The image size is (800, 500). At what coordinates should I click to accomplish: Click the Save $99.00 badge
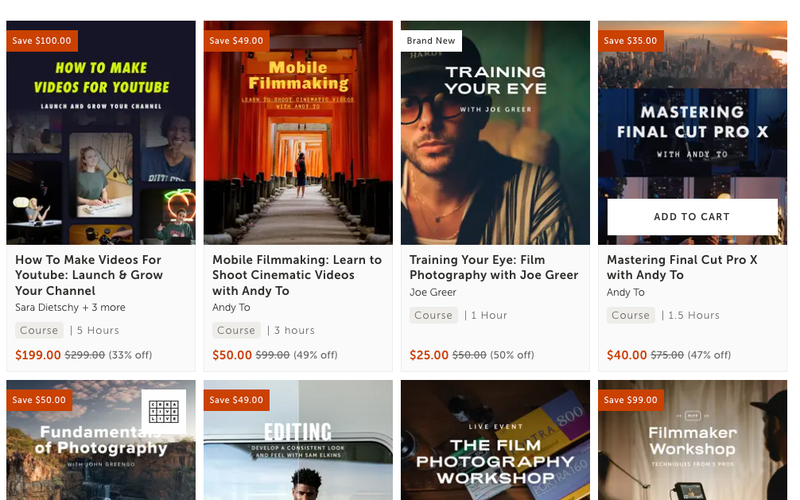coord(631,400)
